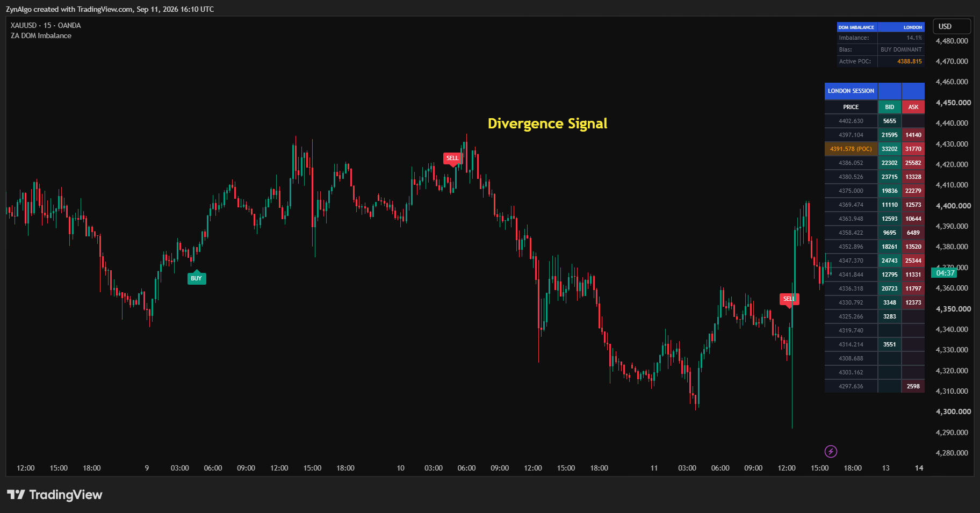Click the date label 10 on time axis
This screenshot has height=513, width=980.
(400, 468)
